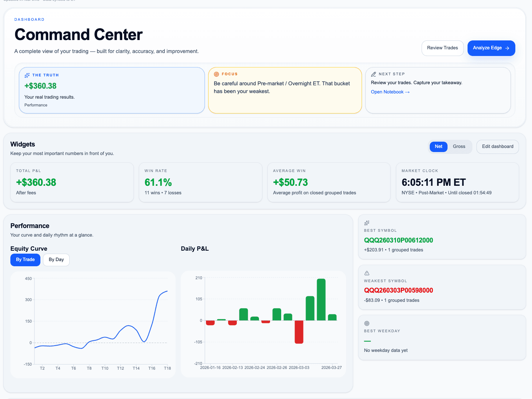Switch widgets to Gross values

(x=459, y=146)
